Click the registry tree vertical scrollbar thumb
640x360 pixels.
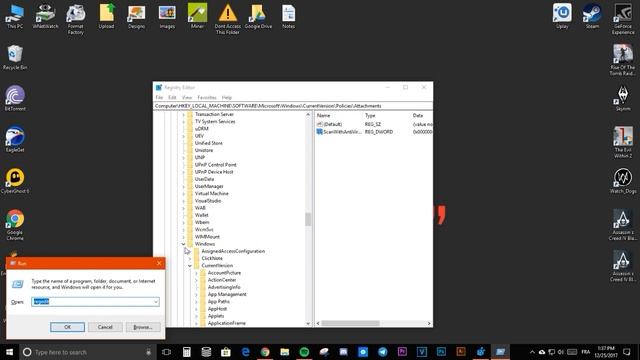[308, 219]
